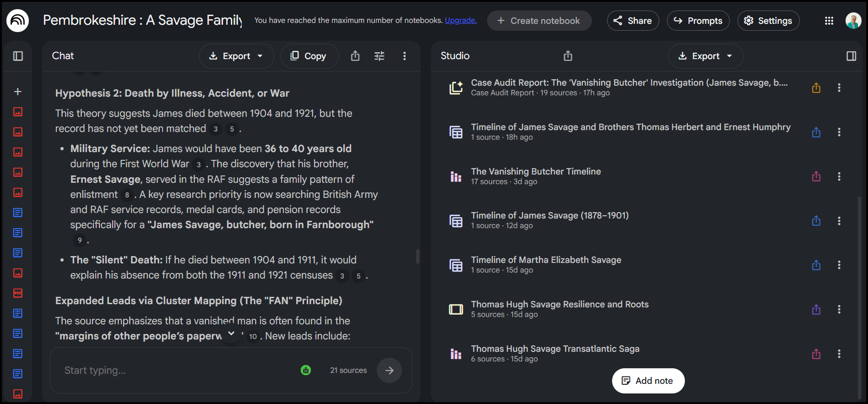Click the Add note button

648,381
